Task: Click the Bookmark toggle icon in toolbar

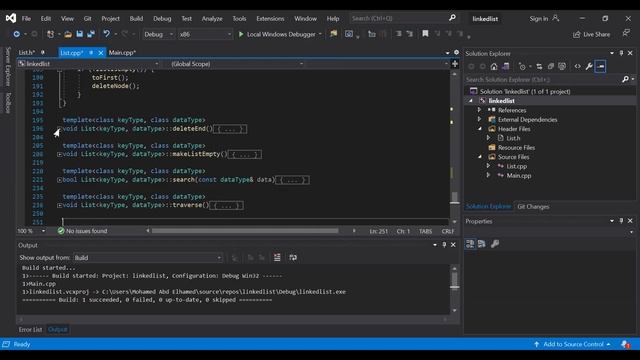Action: [x=425, y=34]
